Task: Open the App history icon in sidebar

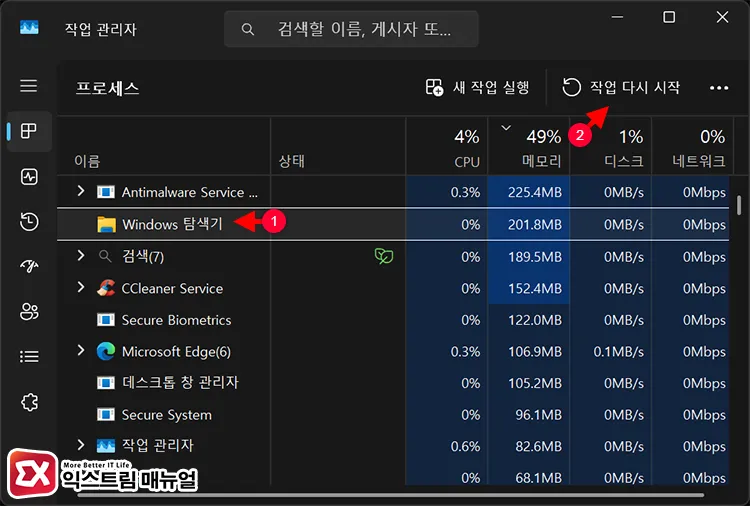Action: pos(29,222)
